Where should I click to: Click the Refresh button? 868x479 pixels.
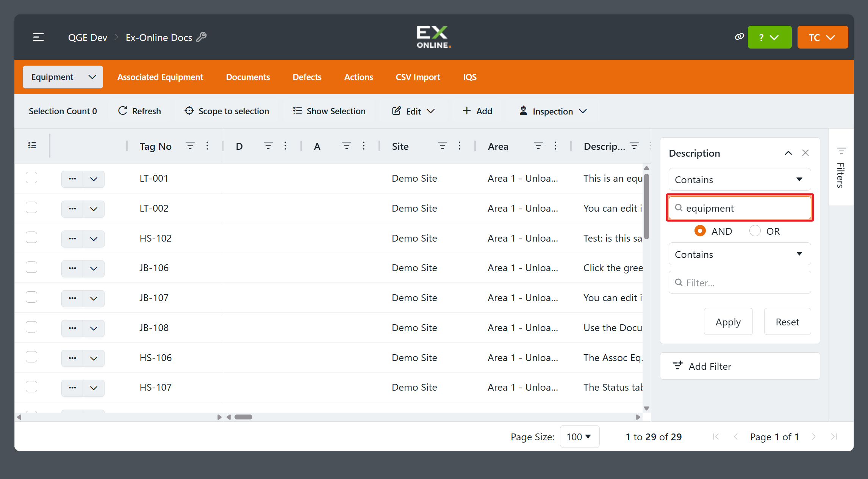139,111
